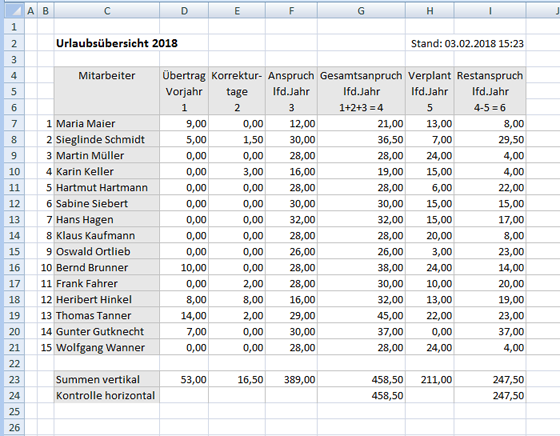Click Sieglinde Schmidt's Restanspruch 29,50
The height and width of the screenshot is (436, 560).
point(490,140)
